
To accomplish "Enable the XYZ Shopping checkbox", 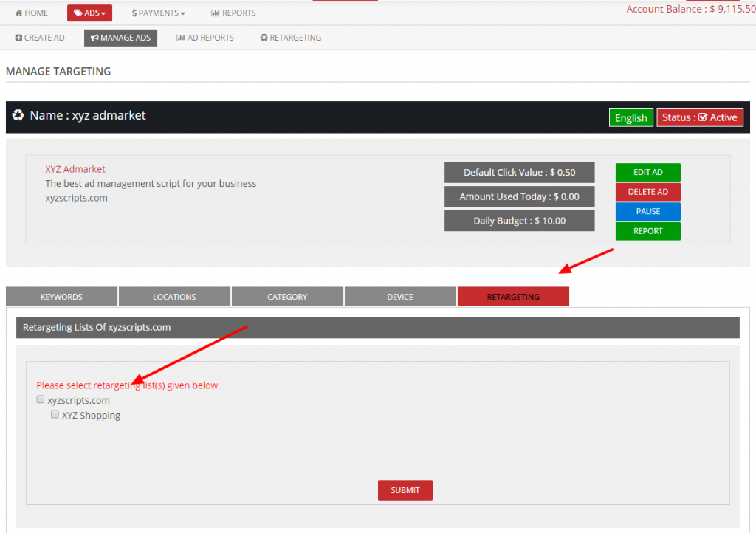I will [x=55, y=414].
